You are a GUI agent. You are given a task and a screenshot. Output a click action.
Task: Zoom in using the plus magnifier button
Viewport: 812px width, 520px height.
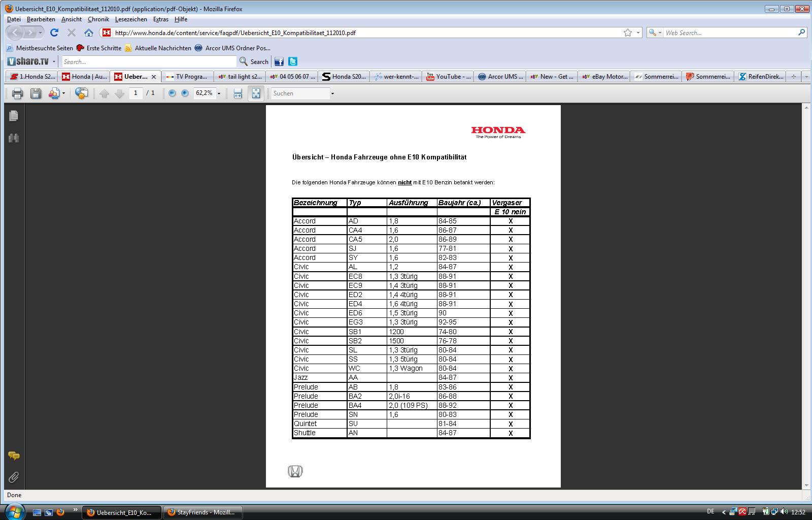tap(185, 93)
